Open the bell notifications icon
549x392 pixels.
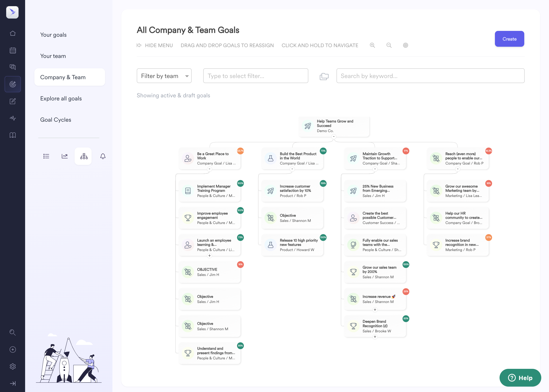pos(103,156)
